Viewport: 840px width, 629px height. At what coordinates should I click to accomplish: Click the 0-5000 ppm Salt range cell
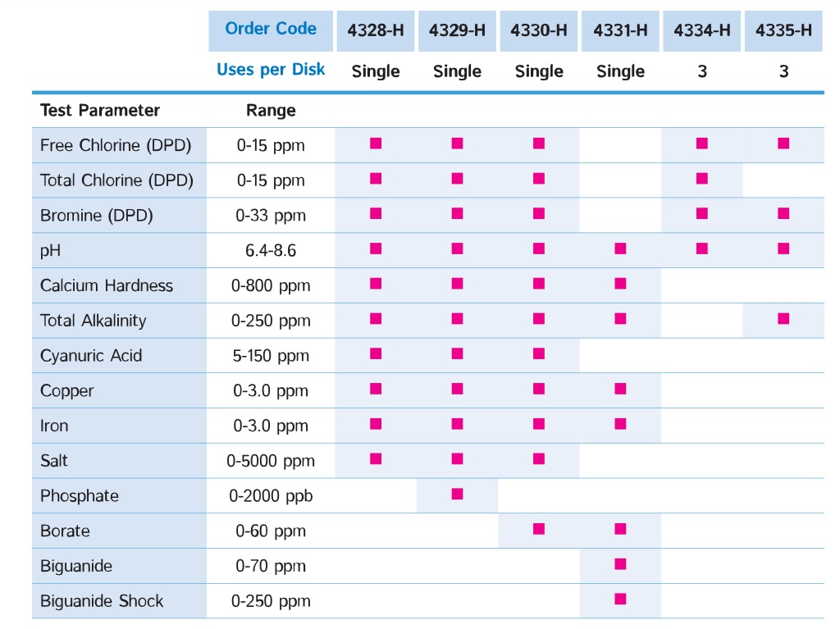(271, 461)
